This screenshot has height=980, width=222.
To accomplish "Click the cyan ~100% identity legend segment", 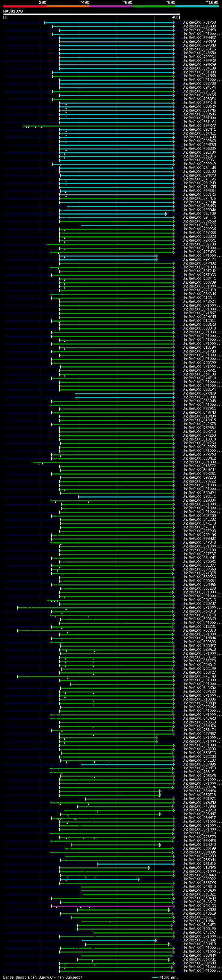I will pyautogui.click(x=197, y=6).
